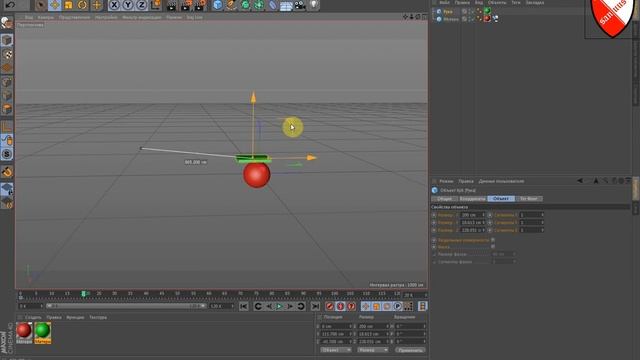Select the Scale tool in top toolbar

(69, 5)
